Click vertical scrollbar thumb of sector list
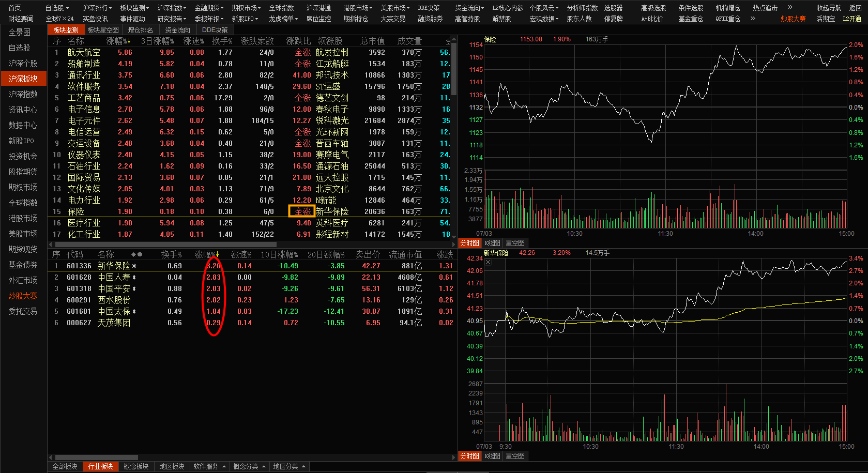The height and width of the screenshot is (473, 868). [x=454, y=70]
